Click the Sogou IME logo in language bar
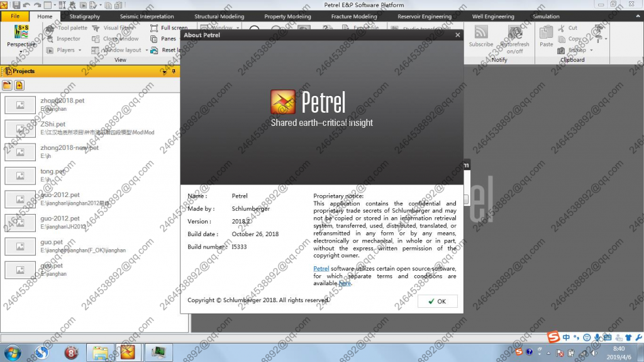 click(553, 337)
